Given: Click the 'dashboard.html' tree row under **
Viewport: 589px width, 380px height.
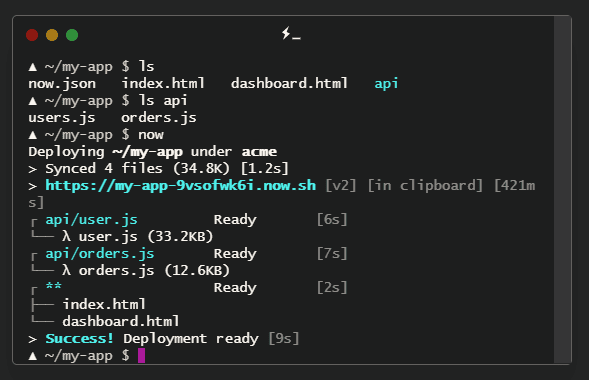Looking at the screenshot, I should (x=121, y=321).
